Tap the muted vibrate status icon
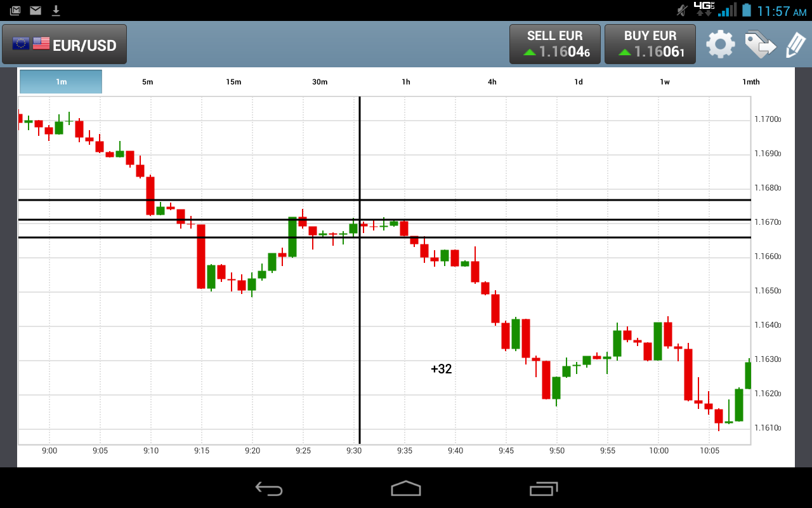The image size is (812, 508). [x=682, y=10]
